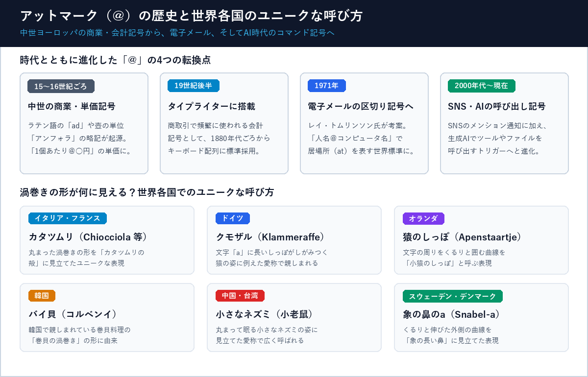This screenshot has width=588, height=377.
Task: Select the heading 猿のしっぽ（Apenstaartje）
Action: (x=463, y=237)
